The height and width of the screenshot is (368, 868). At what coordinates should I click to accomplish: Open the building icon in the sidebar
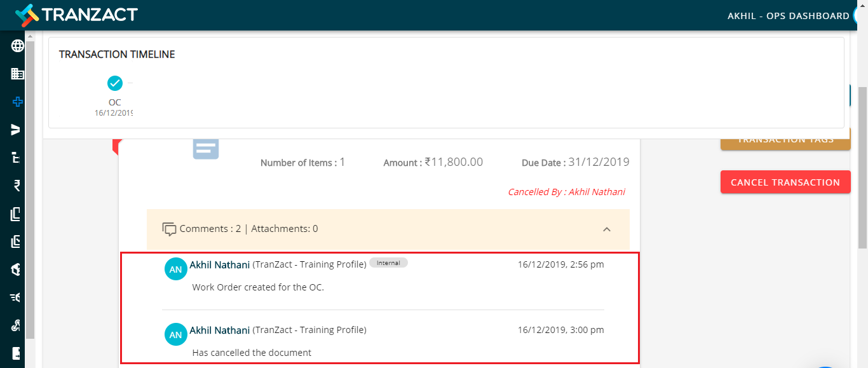click(x=17, y=74)
